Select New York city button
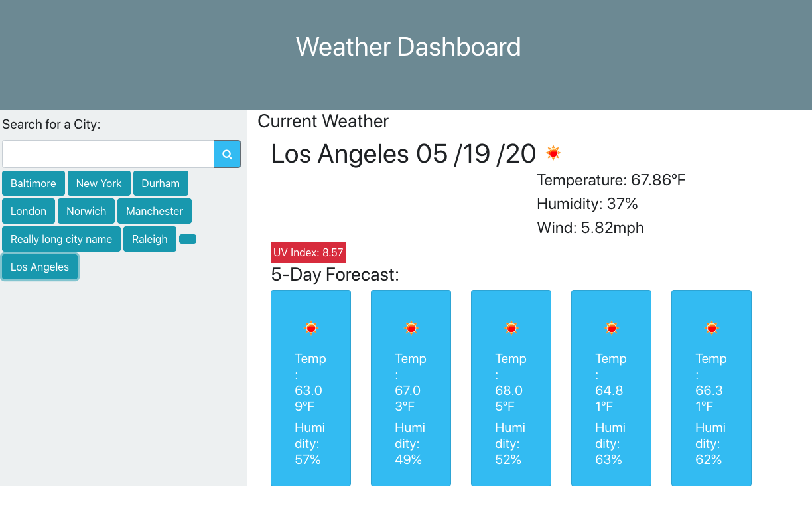Screen dimensions: 812x517 pyautogui.click(x=99, y=183)
